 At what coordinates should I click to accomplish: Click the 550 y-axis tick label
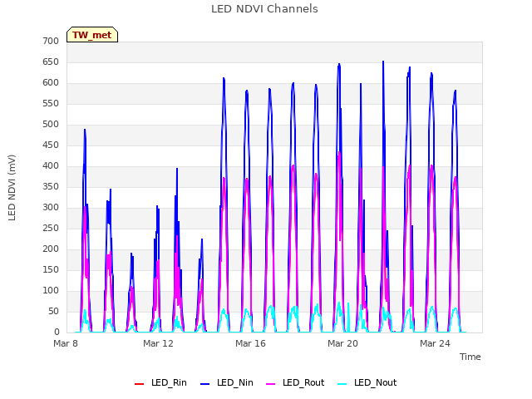coord(51,103)
